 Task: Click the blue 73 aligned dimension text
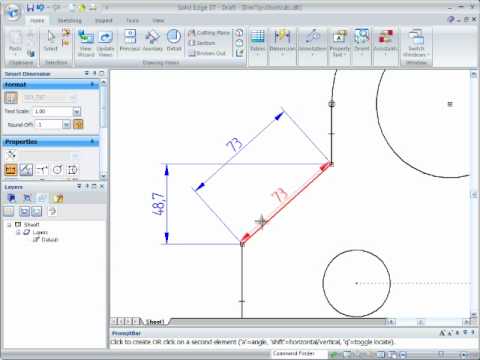pyautogui.click(x=234, y=145)
